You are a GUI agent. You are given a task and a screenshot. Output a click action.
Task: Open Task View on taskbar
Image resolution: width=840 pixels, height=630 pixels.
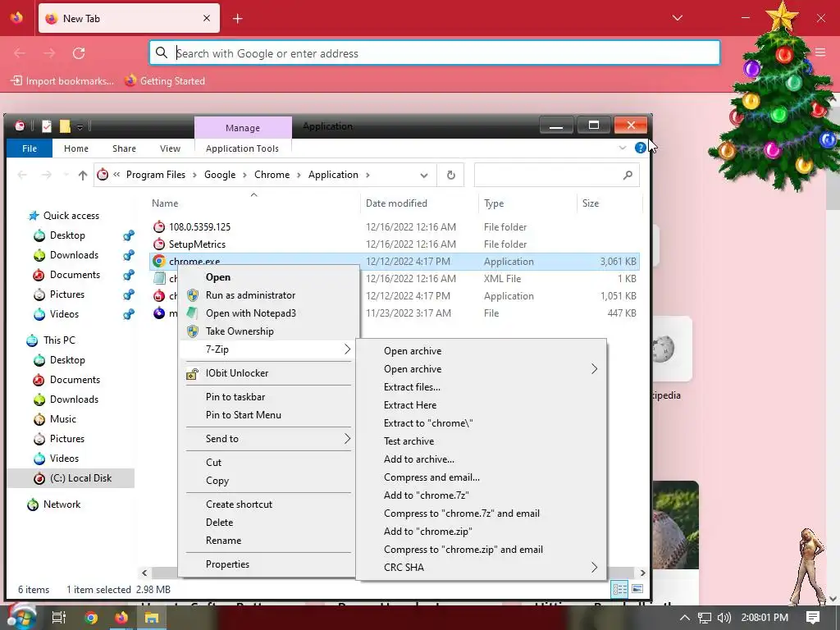pyautogui.click(x=58, y=618)
